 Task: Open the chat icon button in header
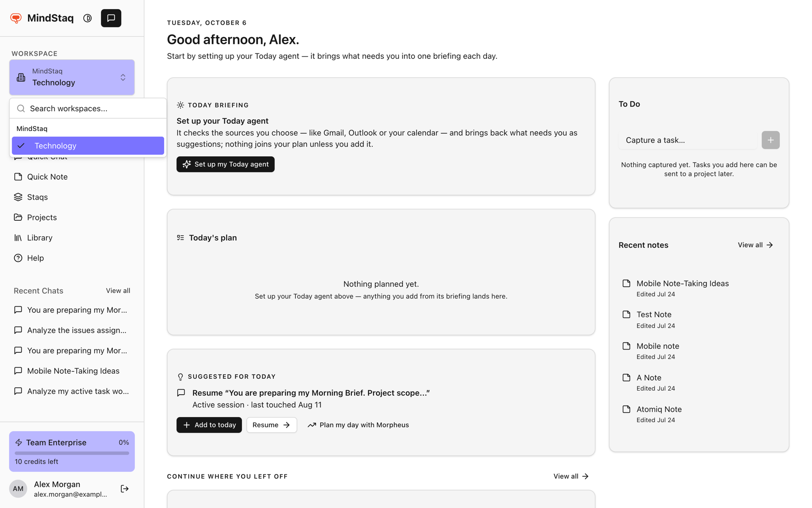[x=111, y=18]
